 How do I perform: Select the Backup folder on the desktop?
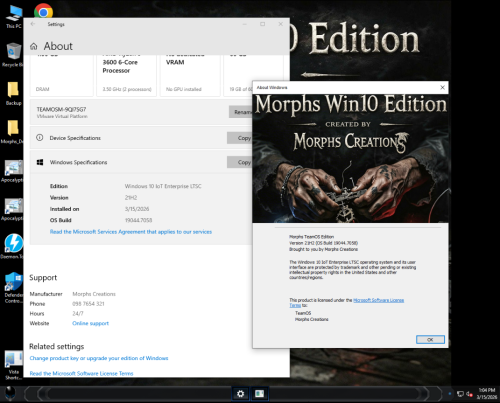(x=13, y=93)
